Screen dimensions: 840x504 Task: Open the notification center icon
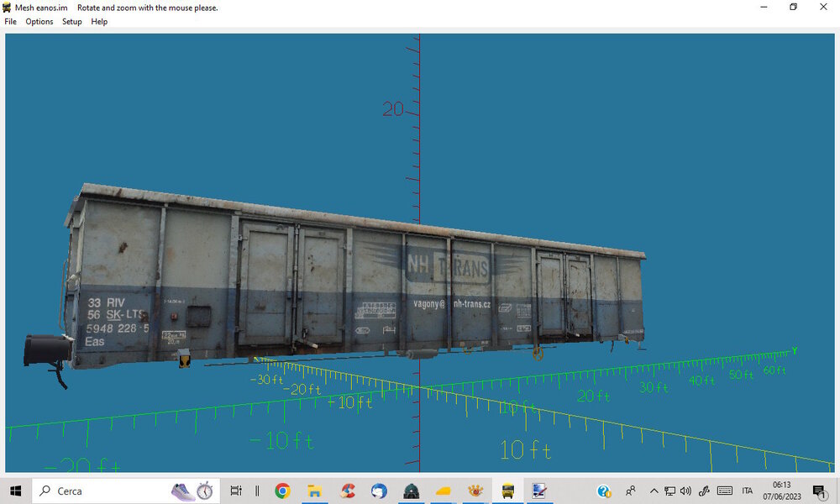(818, 491)
